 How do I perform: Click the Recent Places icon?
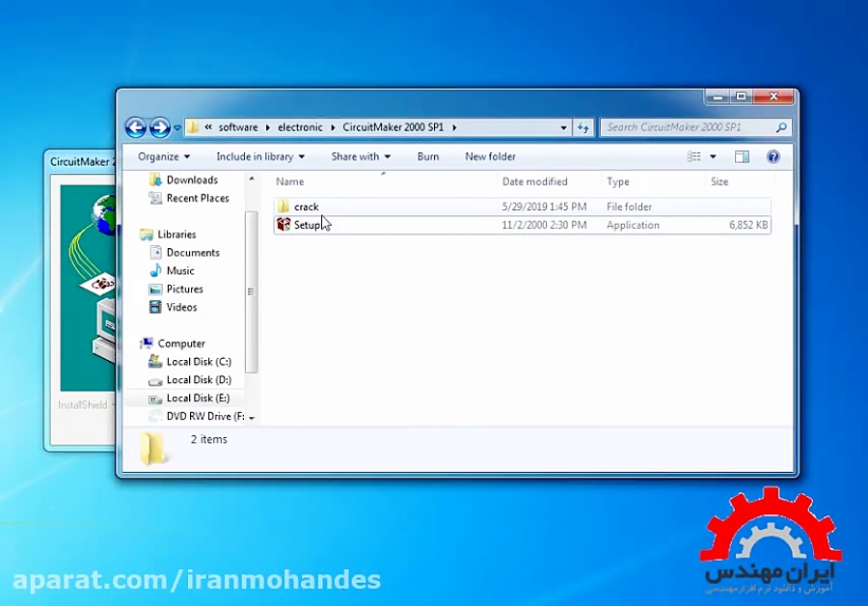tap(155, 198)
